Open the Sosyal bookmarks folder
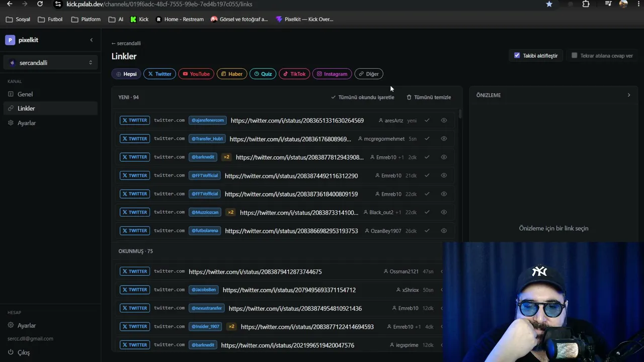 tap(18, 20)
